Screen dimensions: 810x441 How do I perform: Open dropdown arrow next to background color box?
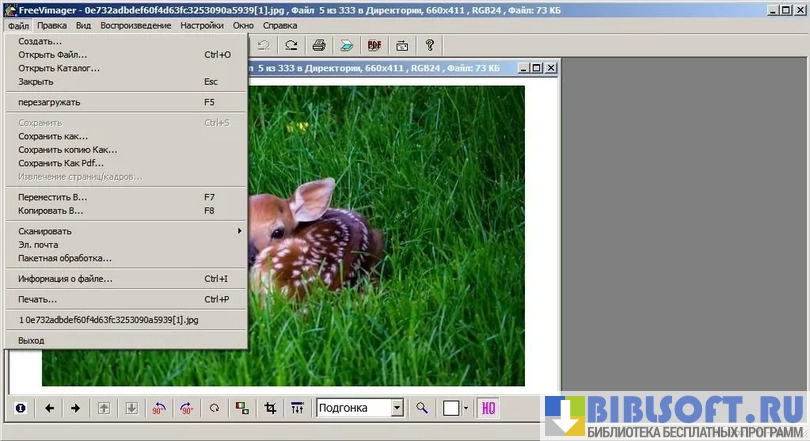466,408
